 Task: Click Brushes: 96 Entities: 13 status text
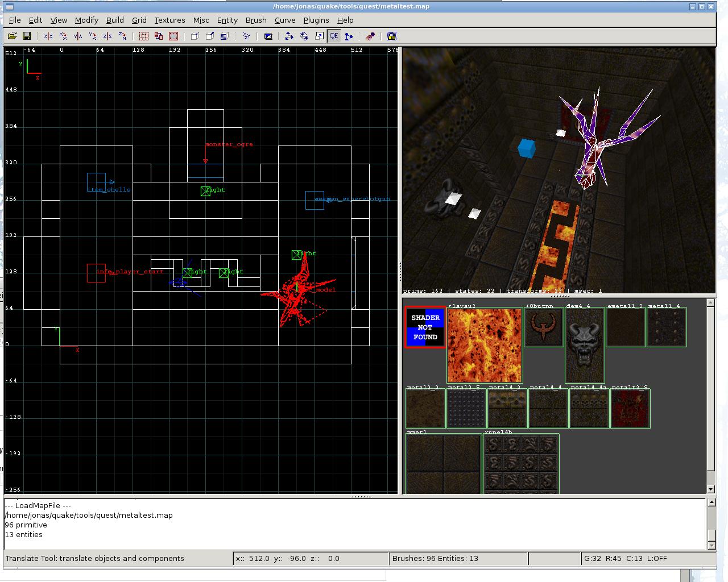coord(435,558)
